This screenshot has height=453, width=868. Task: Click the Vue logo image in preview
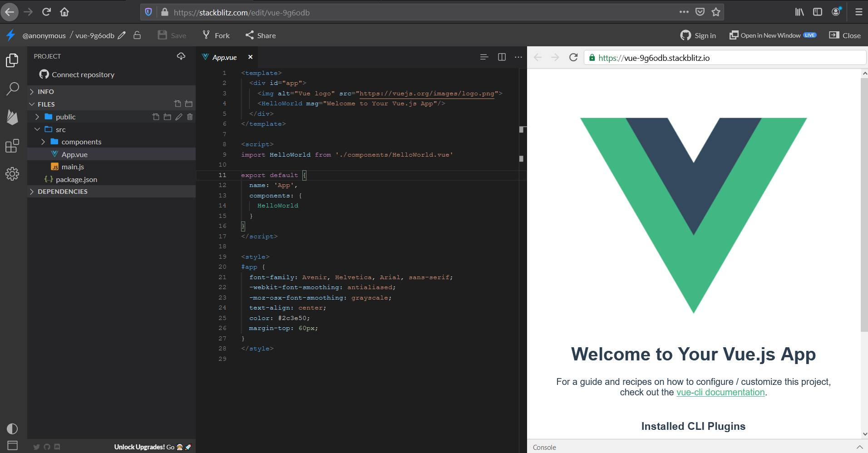coord(693,216)
